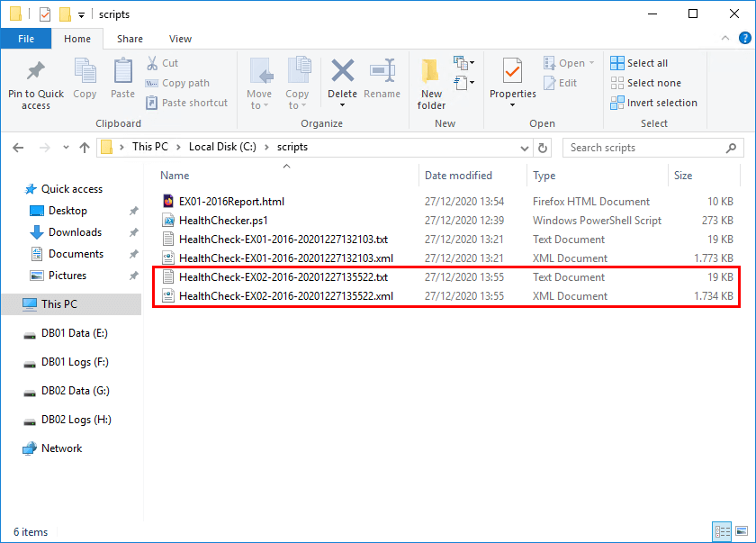Expand the Properties dropdown arrow
The height and width of the screenshot is (543, 756).
click(x=512, y=105)
